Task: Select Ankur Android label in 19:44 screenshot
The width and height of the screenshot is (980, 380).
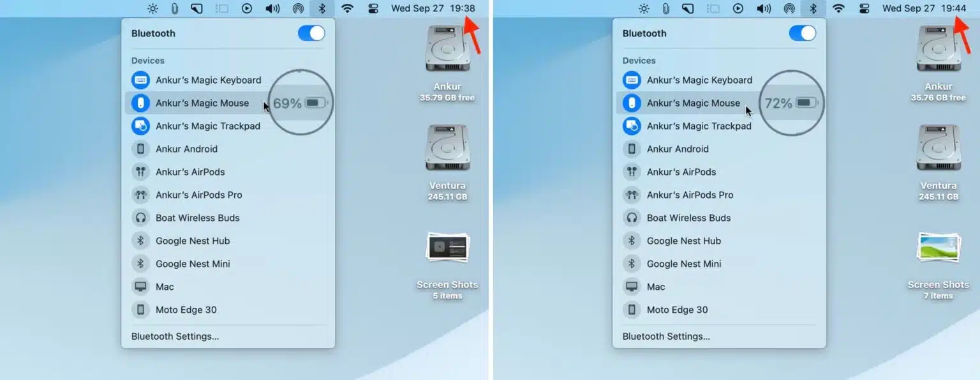Action: (678, 149)
